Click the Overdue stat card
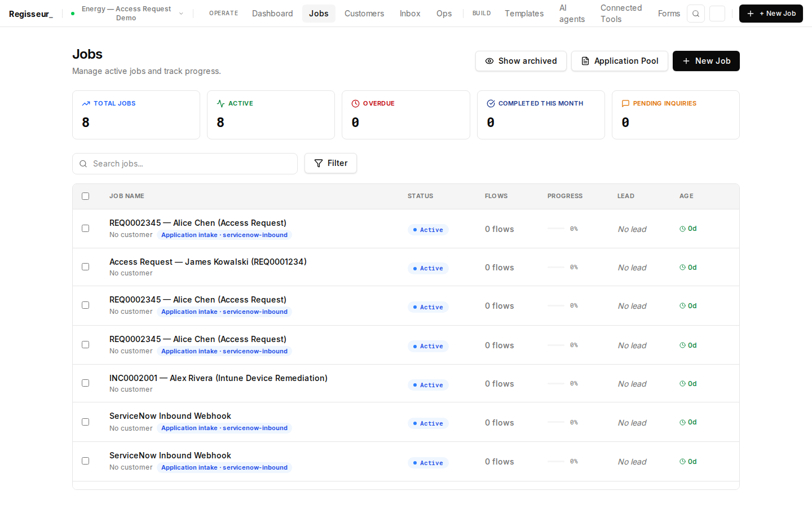812x508 pixels. click(x=406, y=115)
